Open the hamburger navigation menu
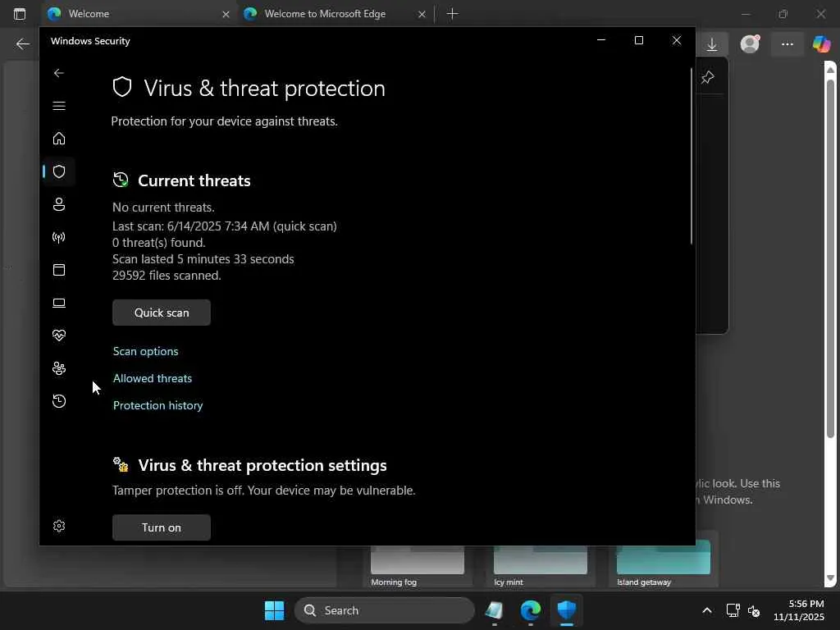 pyautogui.click(x=59, y=106)
